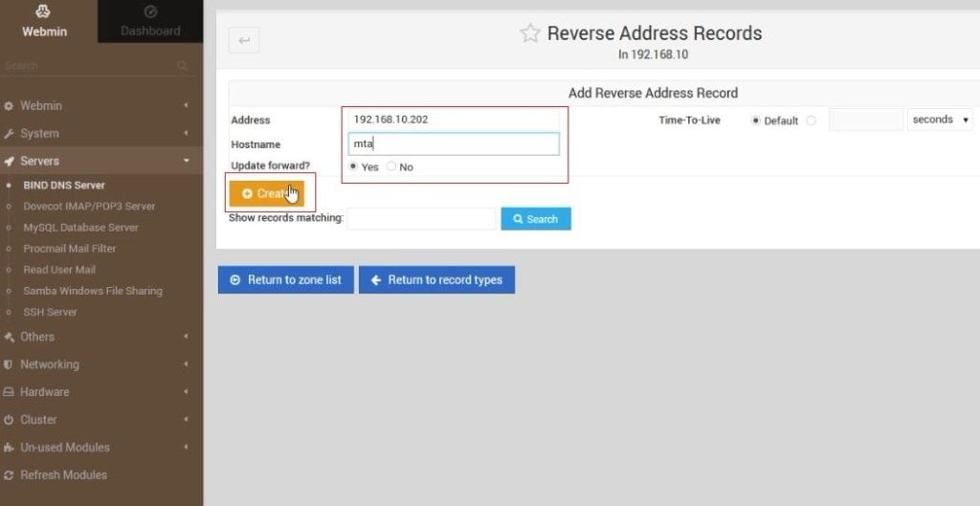Click Return to zone list button

(286, 280)
